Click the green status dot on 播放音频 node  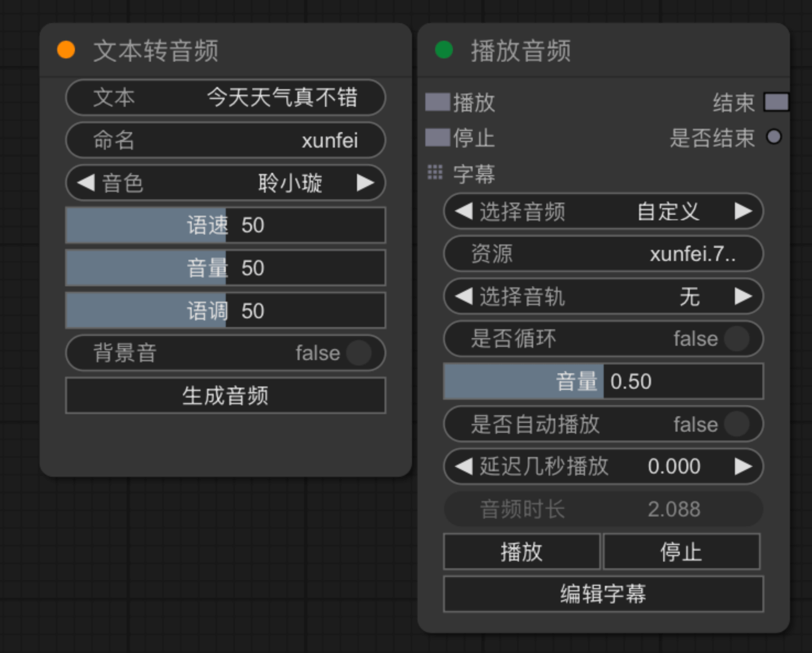pyautogui.click(x=444, y=51)
